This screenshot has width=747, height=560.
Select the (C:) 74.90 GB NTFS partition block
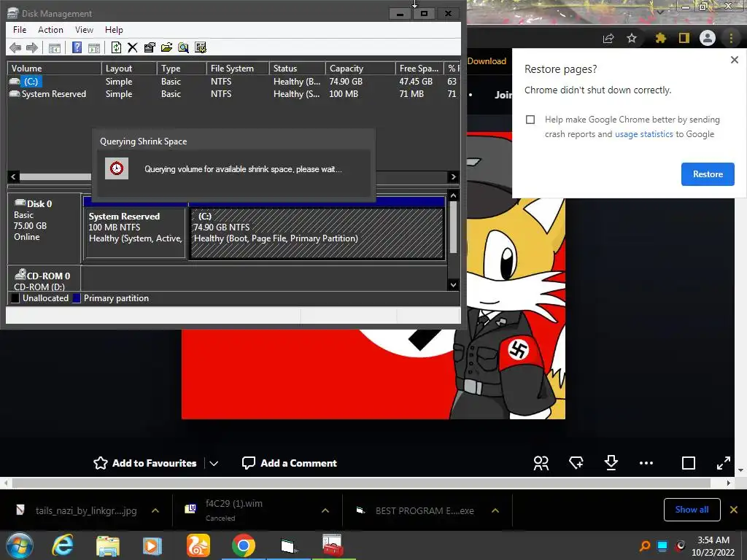click(x=317, y=233)
